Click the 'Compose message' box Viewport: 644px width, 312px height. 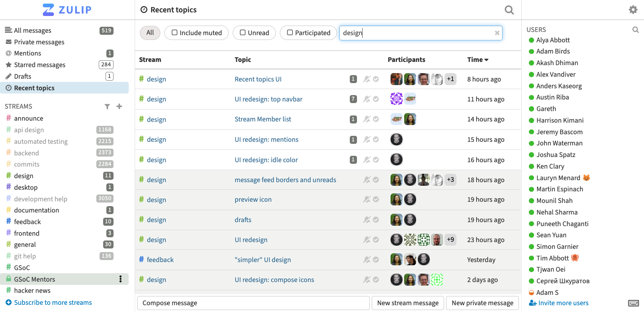tap(253, 303)
